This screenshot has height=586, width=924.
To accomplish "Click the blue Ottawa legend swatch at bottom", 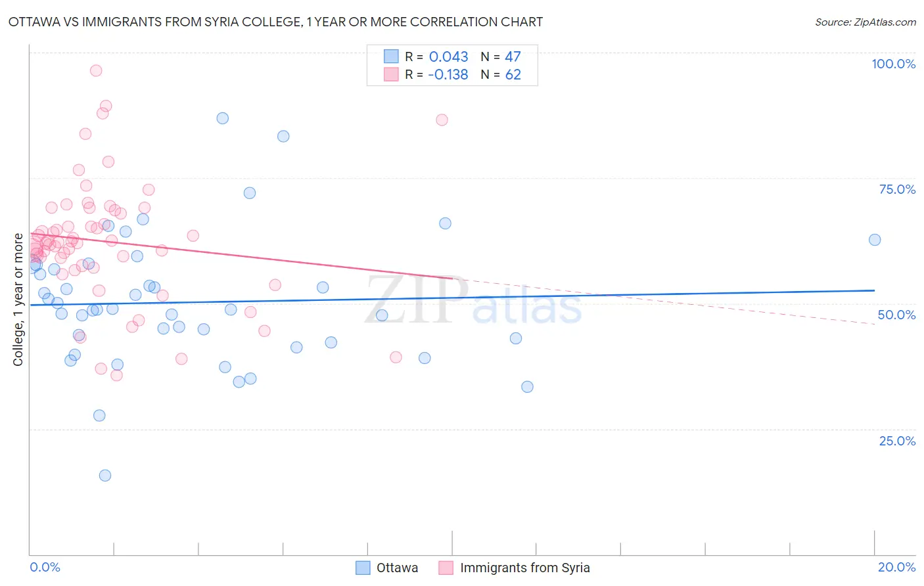I will tap(363, 568).
